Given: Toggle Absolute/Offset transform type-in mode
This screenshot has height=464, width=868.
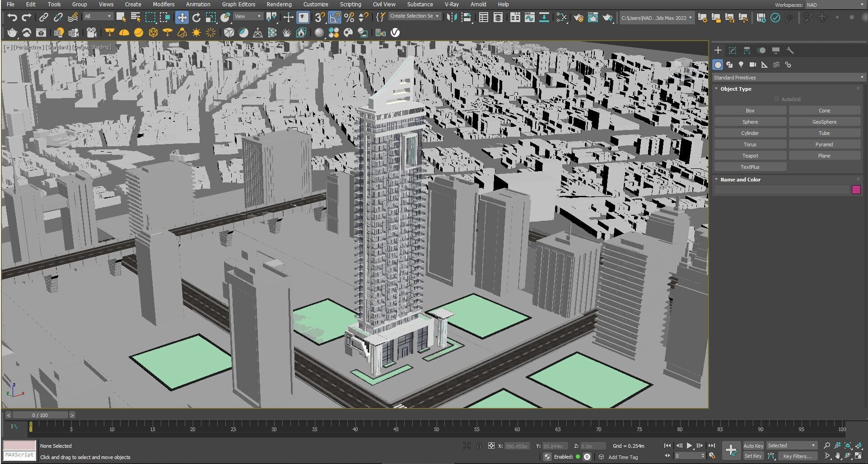Looking at the screenshot, I should pos(491,445).
